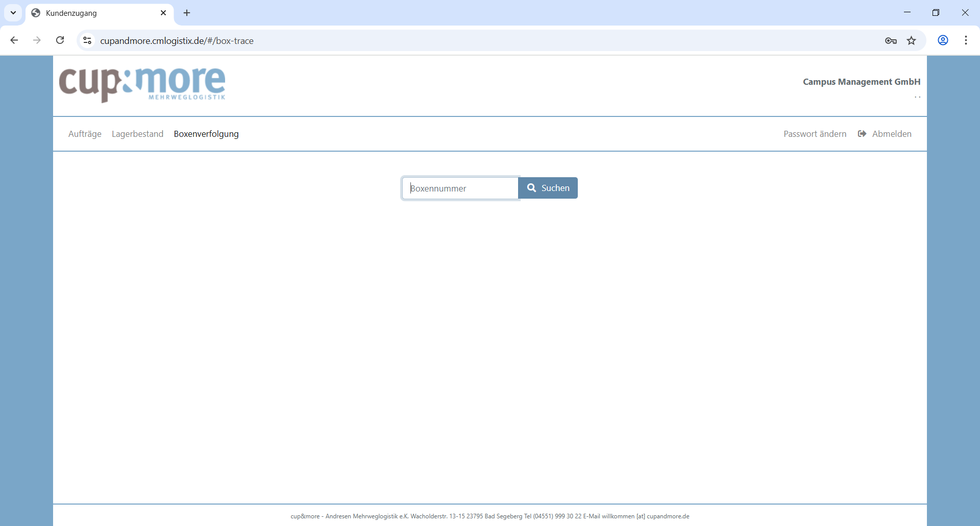Image resolution: width=980 pixels, height=526 pixels.
Task: Expand the tab search dropdown
Action: [x=13, y=13]
